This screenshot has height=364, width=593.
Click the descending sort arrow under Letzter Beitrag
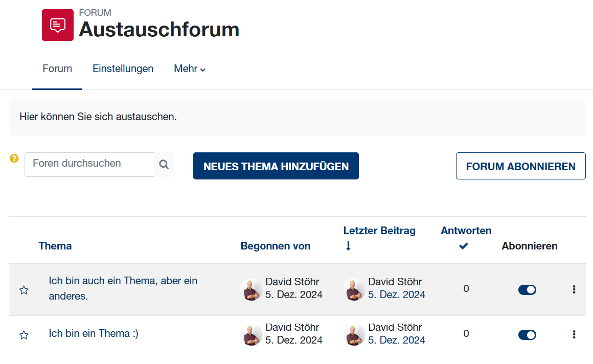[x=348, y=245]
